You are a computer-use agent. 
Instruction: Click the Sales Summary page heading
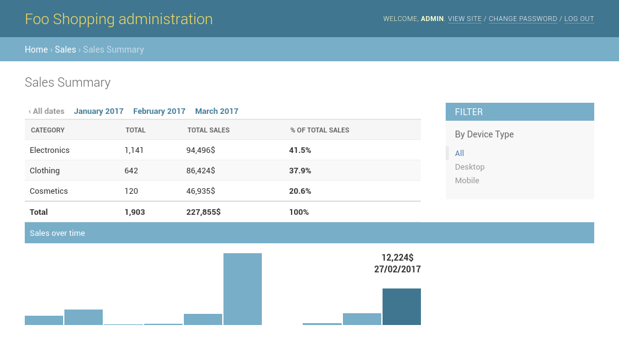pyautogui.click(x=67, y=82)
